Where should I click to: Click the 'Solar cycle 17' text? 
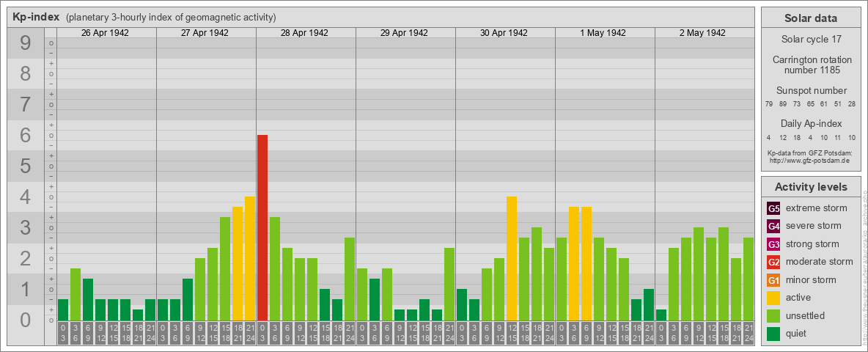coord(811,40)
